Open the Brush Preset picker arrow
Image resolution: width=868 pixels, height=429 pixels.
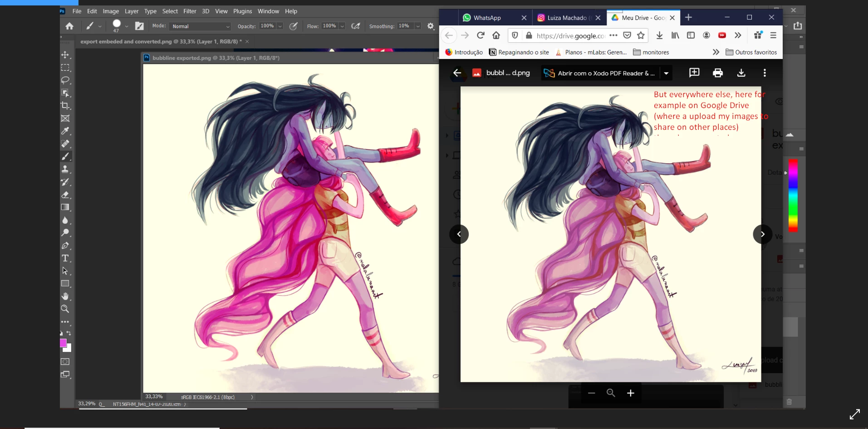(x=127, y=26)
